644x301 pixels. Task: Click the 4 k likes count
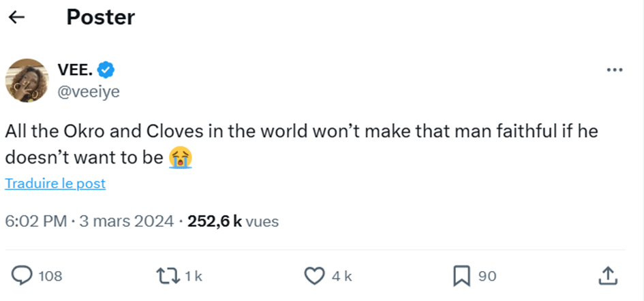click(341, 276)
